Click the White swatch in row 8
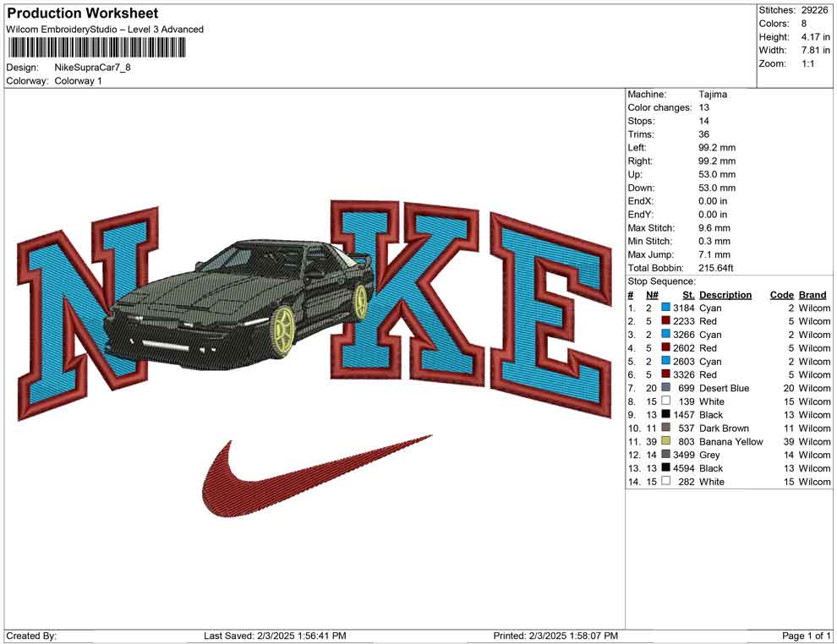This screenshot has width=837, height=644. [x=665, y=401]
